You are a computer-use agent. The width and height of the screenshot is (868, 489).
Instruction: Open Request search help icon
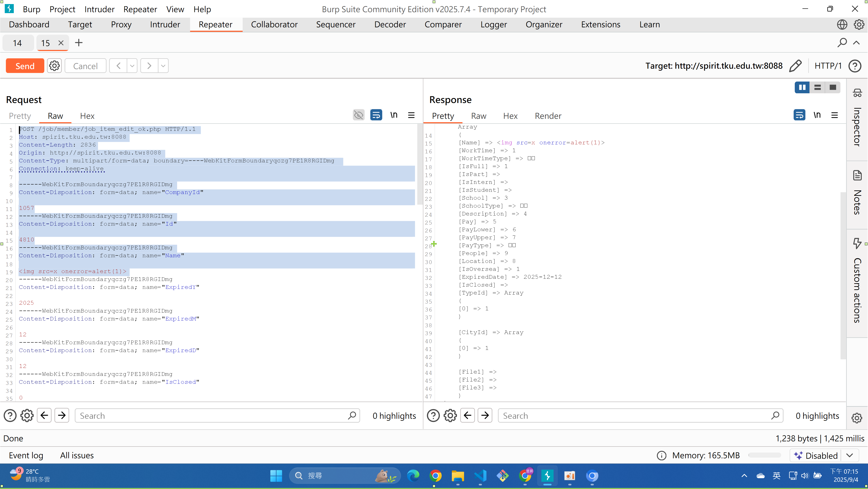point(10,416)
